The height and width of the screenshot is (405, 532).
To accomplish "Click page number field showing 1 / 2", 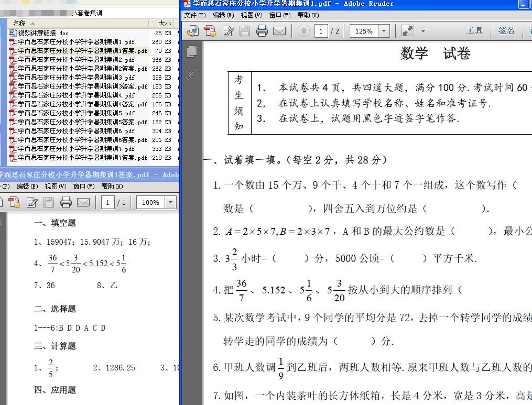I will click(x=321, y=31).
